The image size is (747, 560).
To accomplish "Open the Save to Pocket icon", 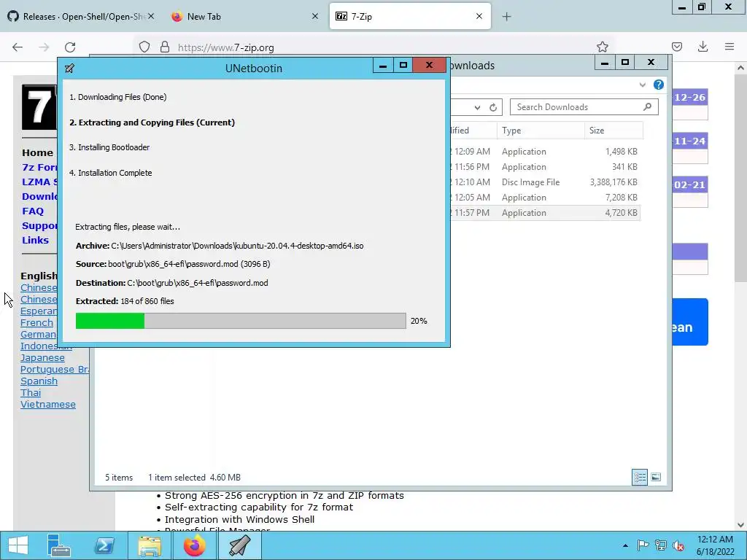I will [677, 47].
